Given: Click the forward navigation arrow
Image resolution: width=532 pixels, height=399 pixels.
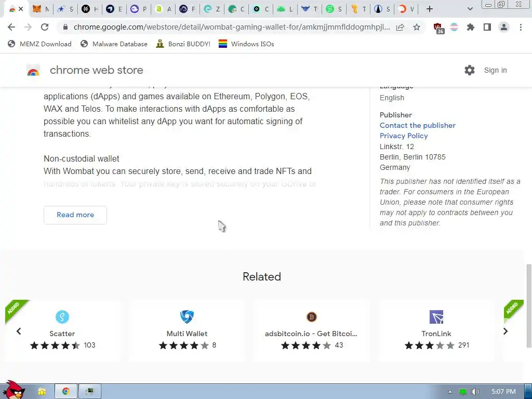Looking at the screenshot, I should point(28,27).
